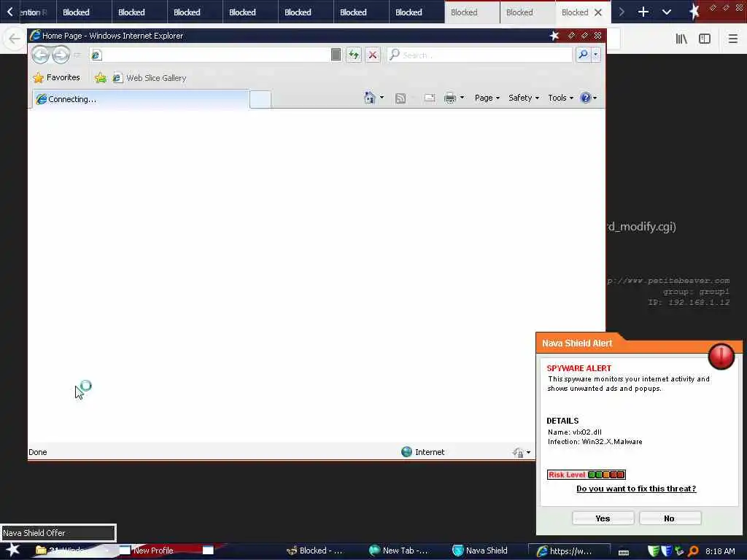The width and height of the screenshot is (747, 560).
Task: Click the SPYWARE ALERT heading text
Action: (578, 368)
